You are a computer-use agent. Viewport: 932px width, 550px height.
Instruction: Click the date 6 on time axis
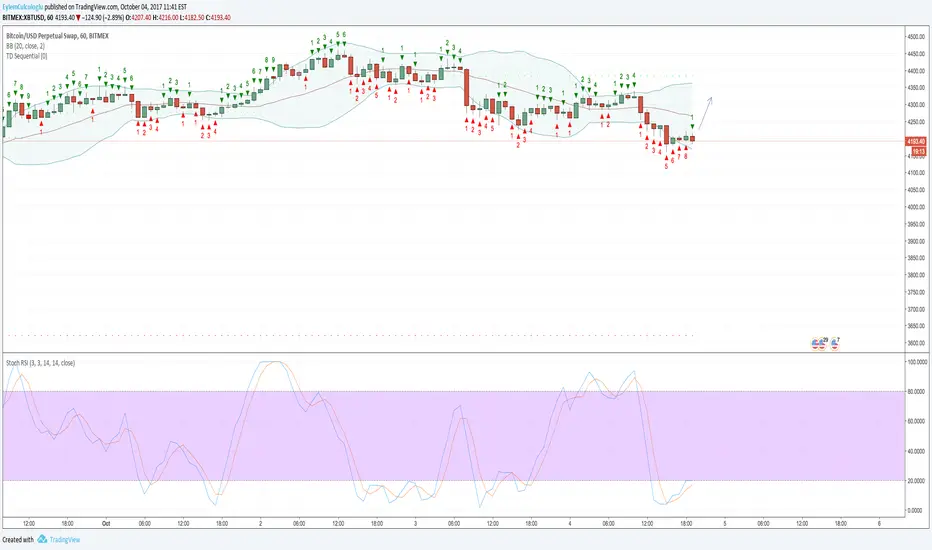pos(879,523)
